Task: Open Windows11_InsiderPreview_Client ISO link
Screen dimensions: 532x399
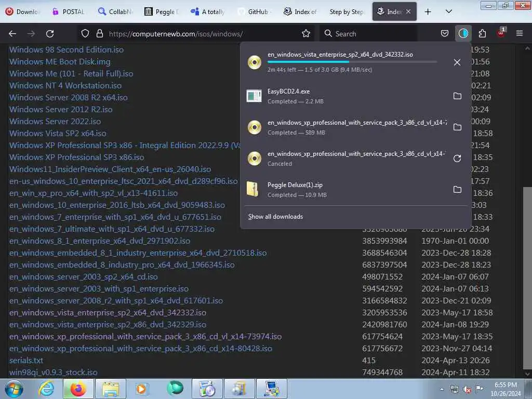Action: tap(110, 169)
